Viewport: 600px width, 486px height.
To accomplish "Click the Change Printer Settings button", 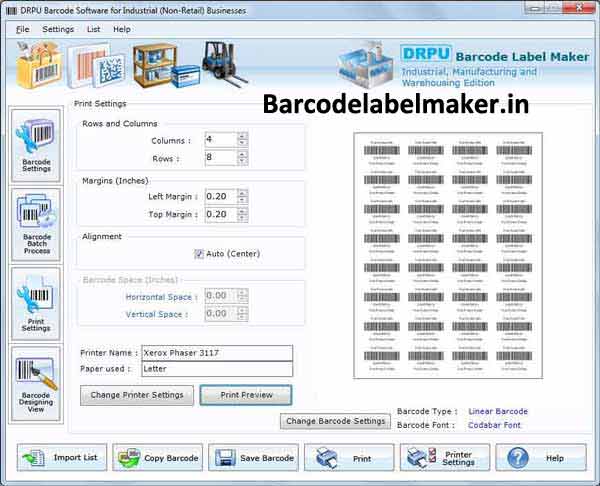I will (137, 395).
